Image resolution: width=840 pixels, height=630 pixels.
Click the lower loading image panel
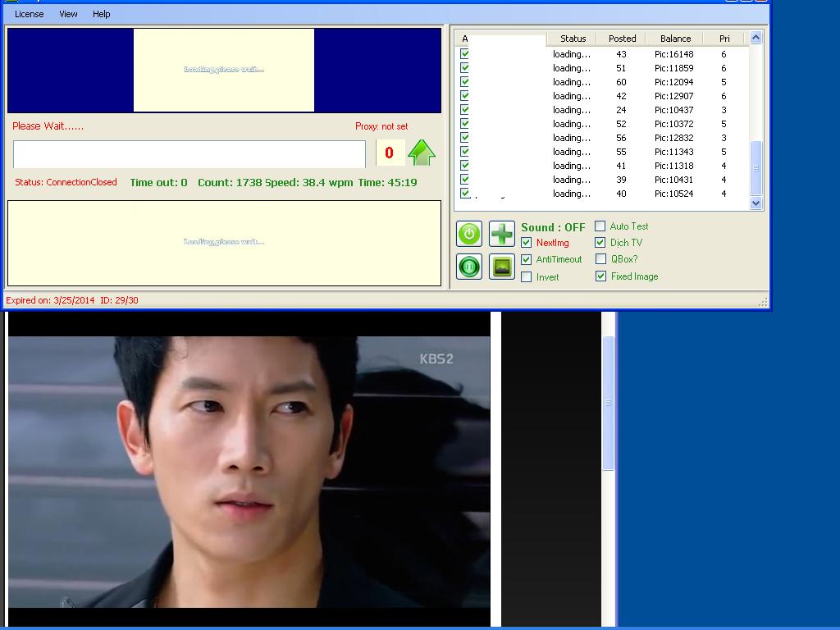(x=224, y=243)
